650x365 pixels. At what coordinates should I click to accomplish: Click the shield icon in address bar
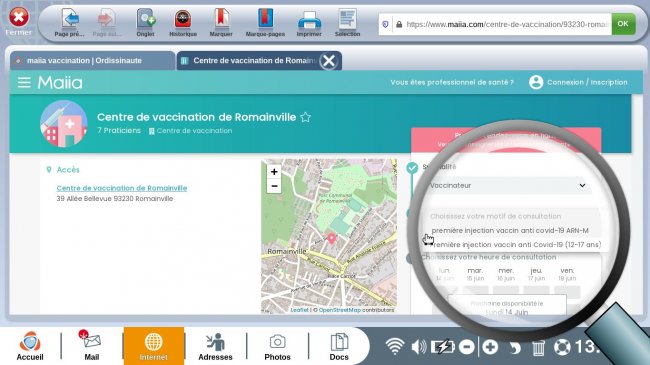click(385, 24)
